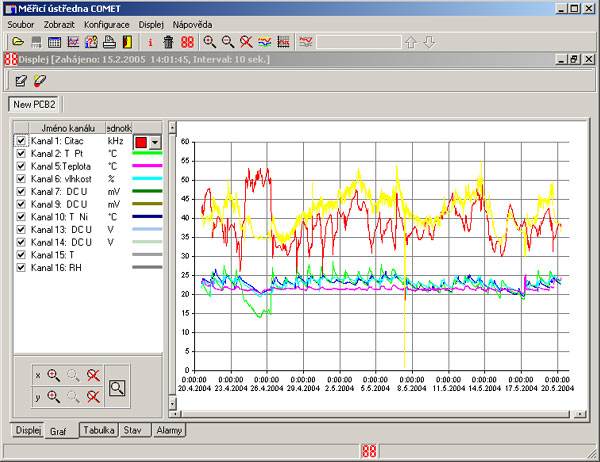
Task: Click the open file folder icon
Action: 17,42
